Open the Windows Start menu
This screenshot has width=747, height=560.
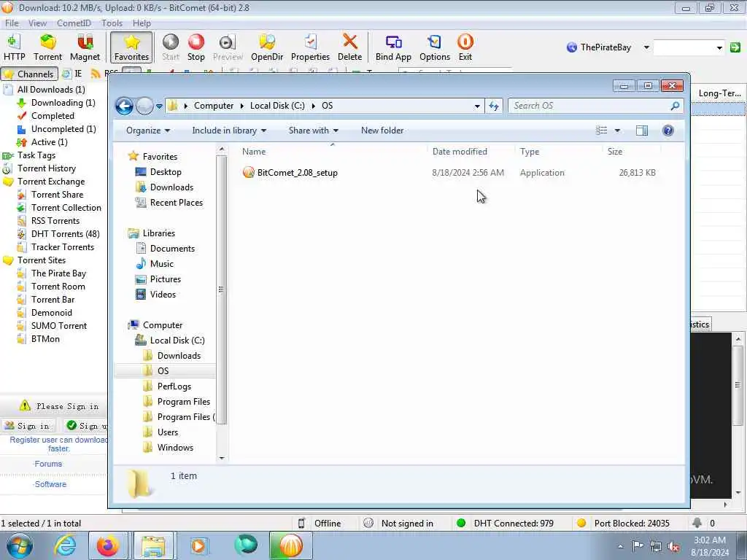tap(19, 545)
